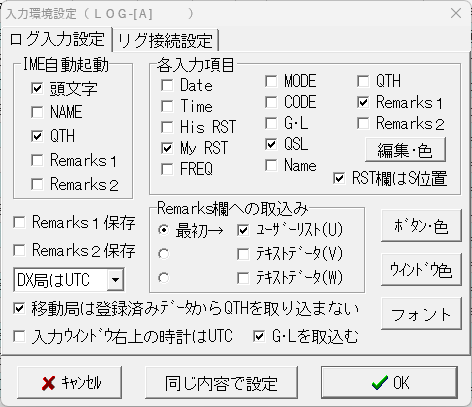This screenshot has width=472, height=407.
Task: Toggle RST欄はS位置 checkbox
Action: pyautogui.click(x=339, y=178)
